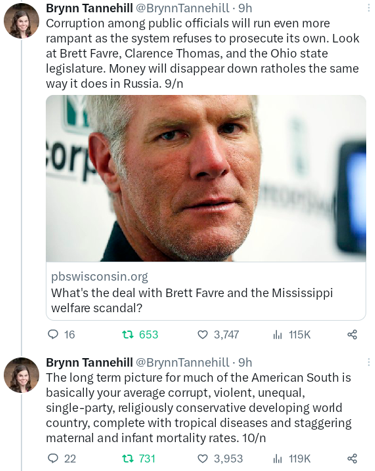375x471 pixels.
Task: Like the tweet with 3,953 likes
Action: coord(202,458)
